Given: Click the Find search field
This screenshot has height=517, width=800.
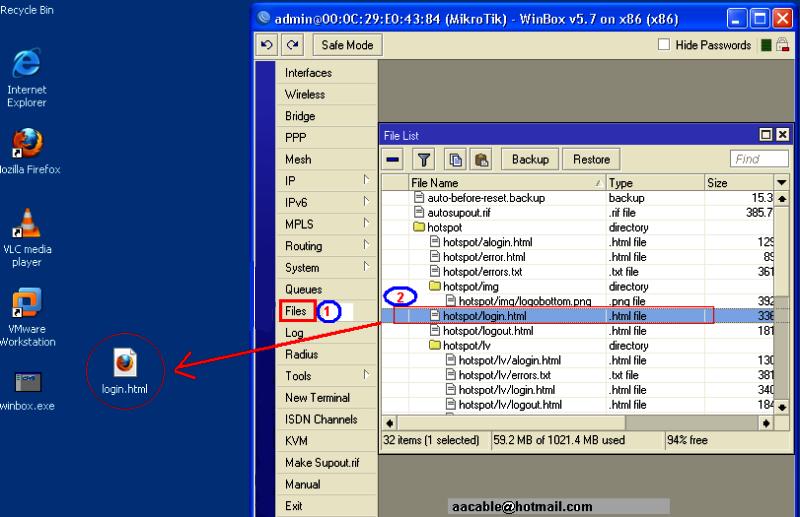Looking at the screenshot, I should click(x=759, y=159).
